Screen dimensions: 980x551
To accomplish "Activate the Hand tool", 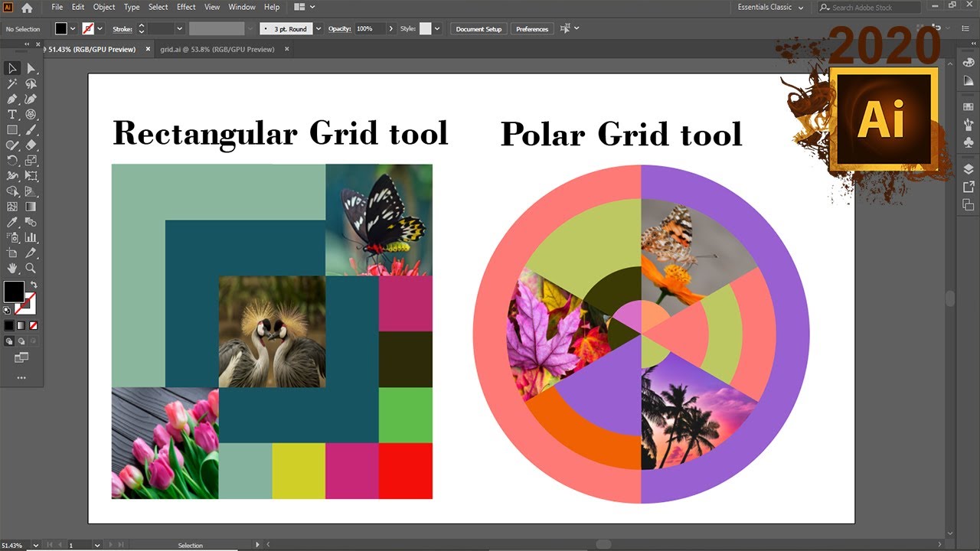I will (12, 268).
